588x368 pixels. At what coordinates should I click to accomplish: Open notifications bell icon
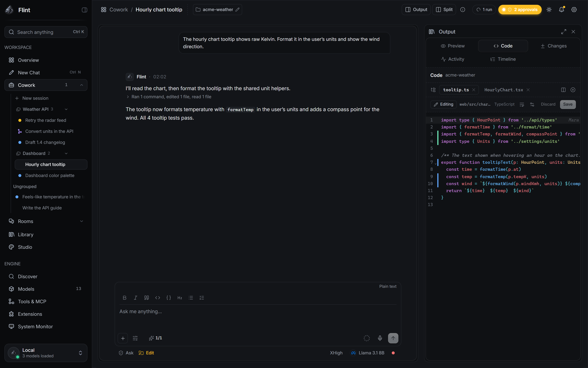tap(561, 10)
